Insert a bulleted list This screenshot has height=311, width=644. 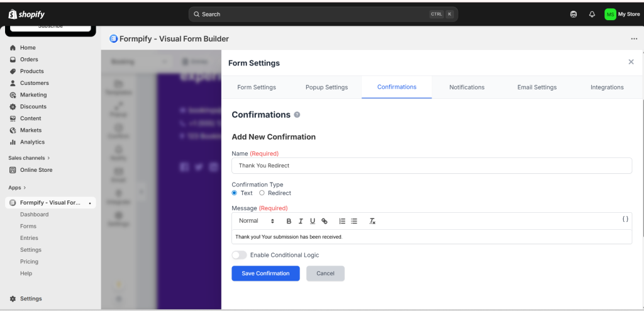tap(354, 221)
